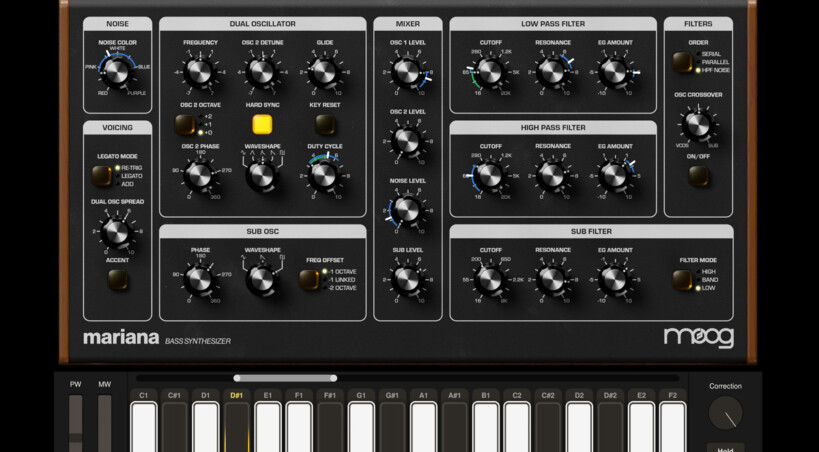Select HPF NOISE filter order

point(713,70)
